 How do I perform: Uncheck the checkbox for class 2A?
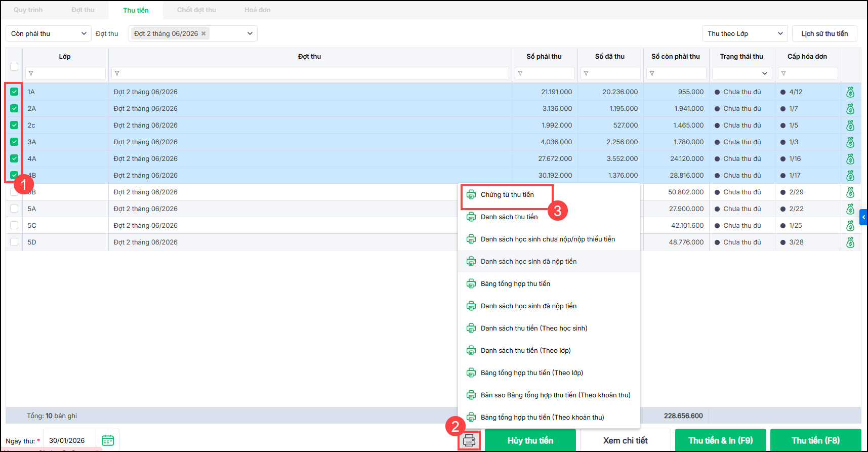(x=14, y=108)
